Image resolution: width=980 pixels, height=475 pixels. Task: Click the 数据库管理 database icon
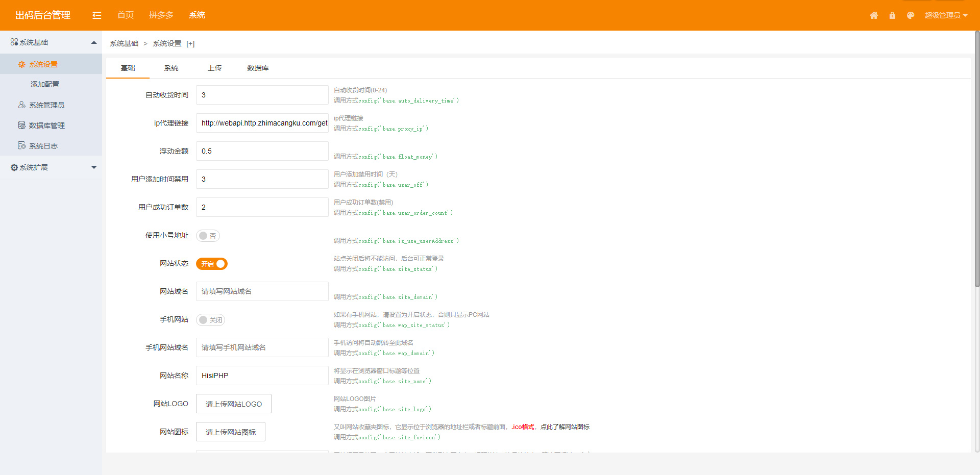(x=22, y=126)
